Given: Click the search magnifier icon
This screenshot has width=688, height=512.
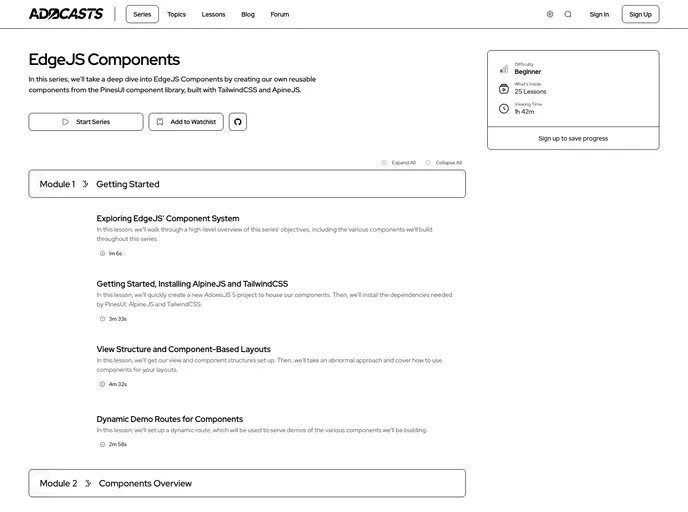Looking at the screenshot, I should point(568,14).
